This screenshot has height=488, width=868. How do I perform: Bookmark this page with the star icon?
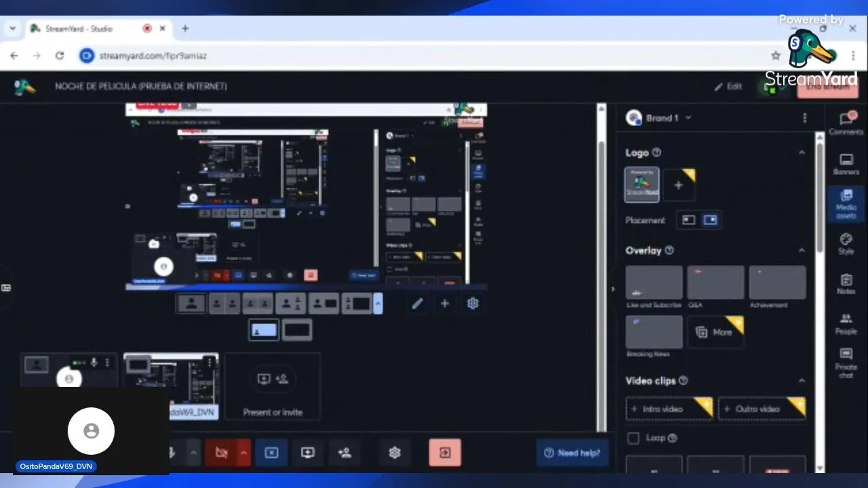click(x=776, y=56)
